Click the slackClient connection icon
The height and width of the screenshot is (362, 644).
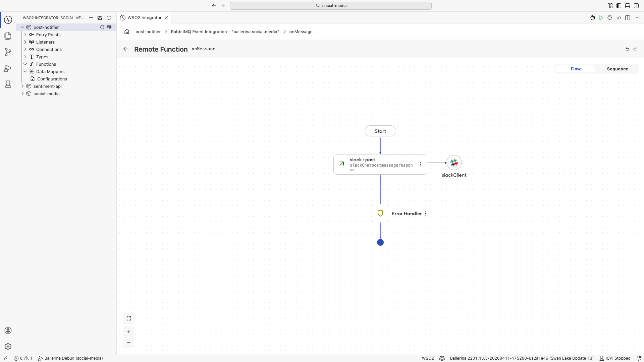[x=454, y=163]
